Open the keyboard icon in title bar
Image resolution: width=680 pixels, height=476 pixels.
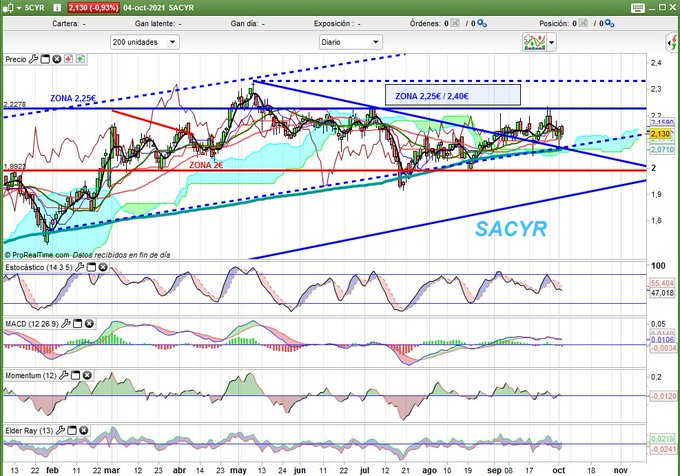(x=638, y=8)
